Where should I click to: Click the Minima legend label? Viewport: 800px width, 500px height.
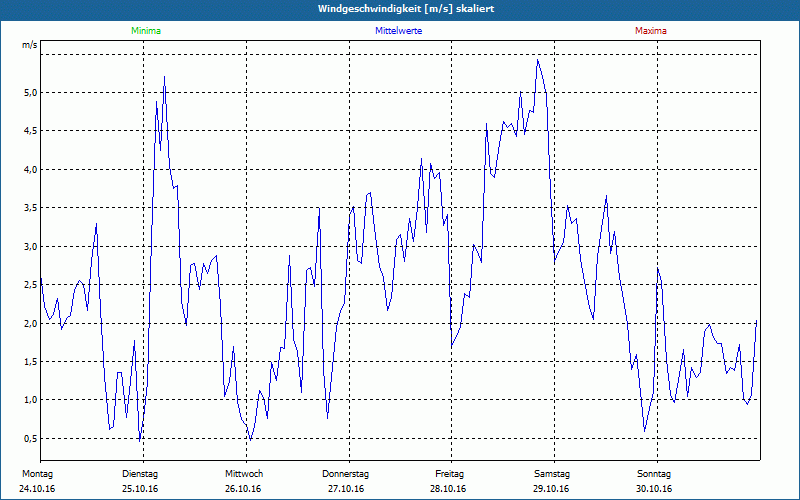146,31
